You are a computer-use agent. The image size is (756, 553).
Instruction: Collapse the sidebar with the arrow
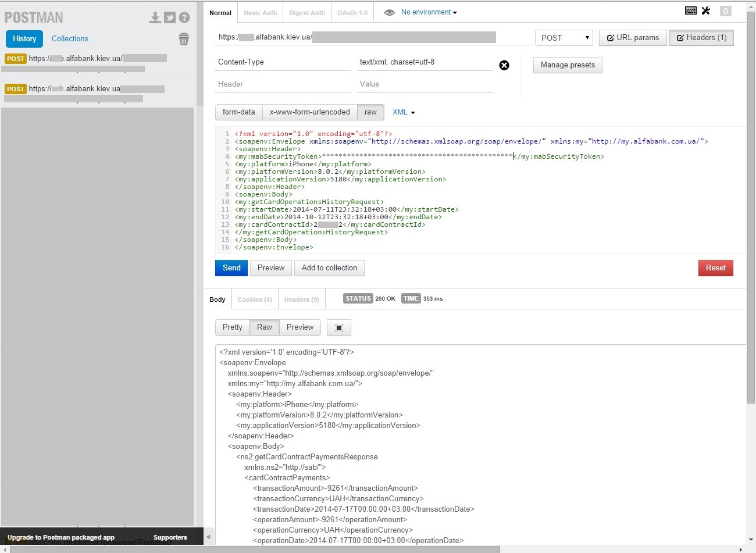click(x=208, y=537)
